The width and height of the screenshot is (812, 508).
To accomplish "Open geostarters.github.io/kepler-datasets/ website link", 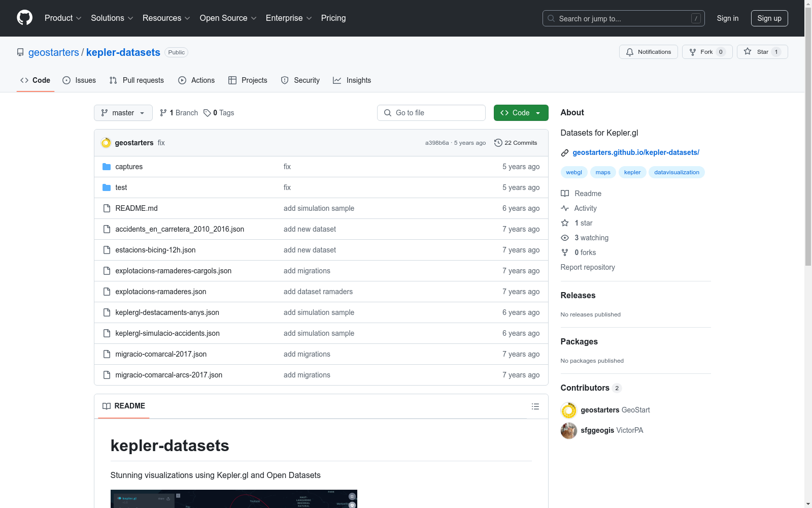I will 636,152.
